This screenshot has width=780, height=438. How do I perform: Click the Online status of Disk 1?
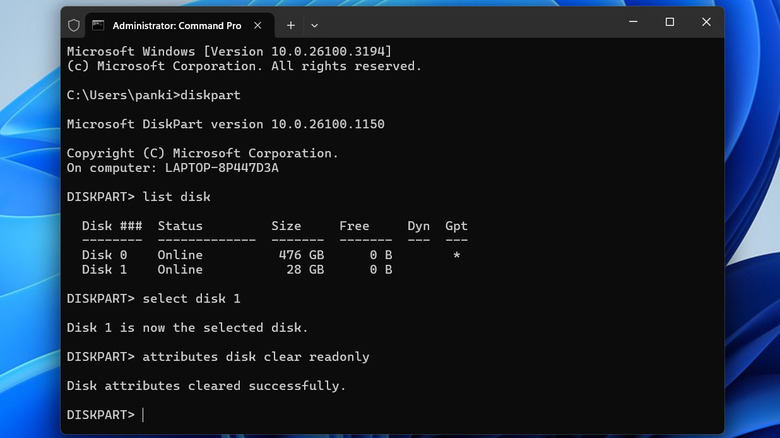click(x=180, y=270)
